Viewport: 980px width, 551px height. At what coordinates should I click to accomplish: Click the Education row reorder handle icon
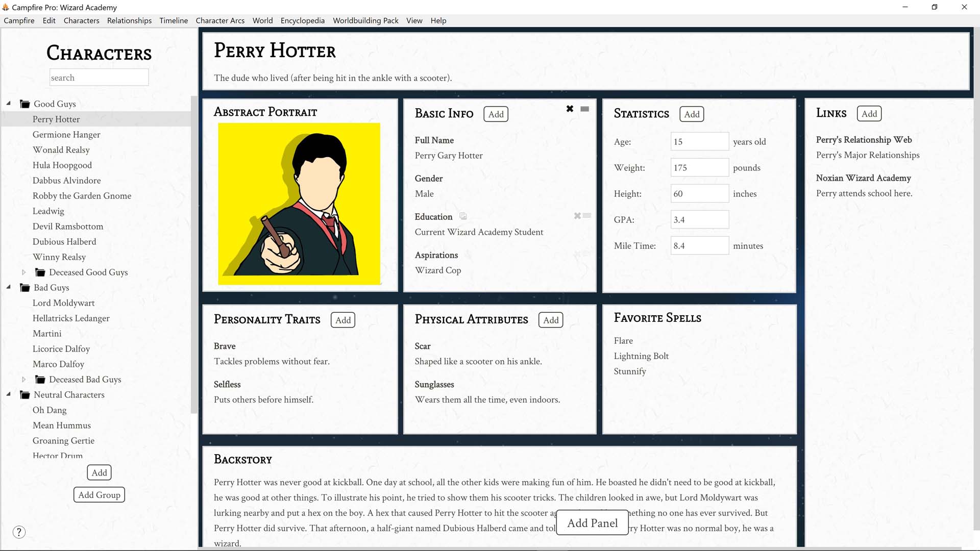(587, 216)
